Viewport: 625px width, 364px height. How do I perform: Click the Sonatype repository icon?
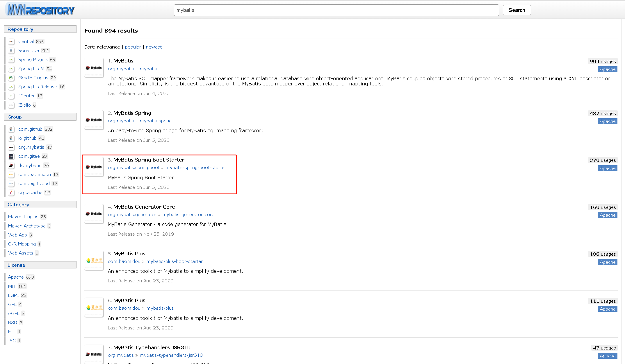coord(11,51)
